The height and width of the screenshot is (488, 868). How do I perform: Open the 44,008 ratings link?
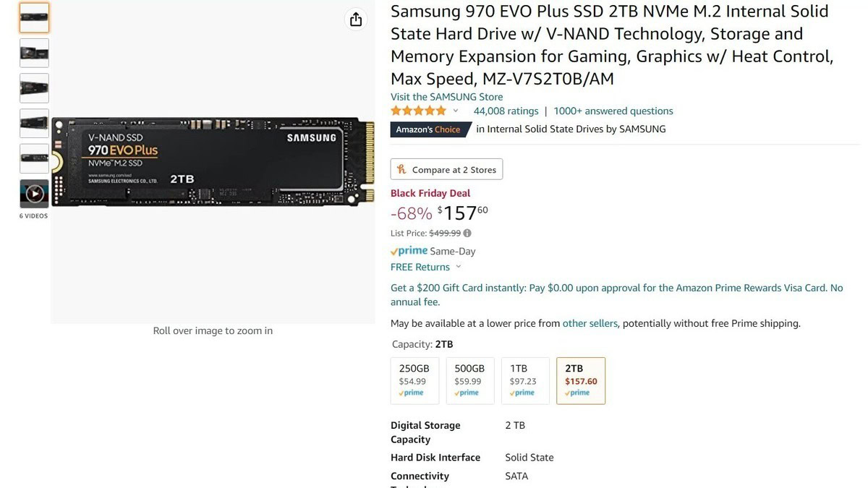(506, 111)
